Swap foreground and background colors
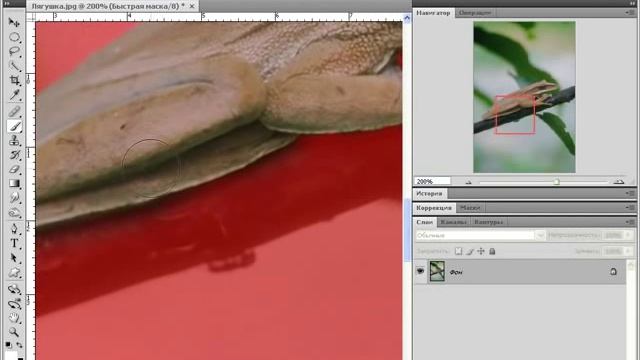 tap(19, 345)
